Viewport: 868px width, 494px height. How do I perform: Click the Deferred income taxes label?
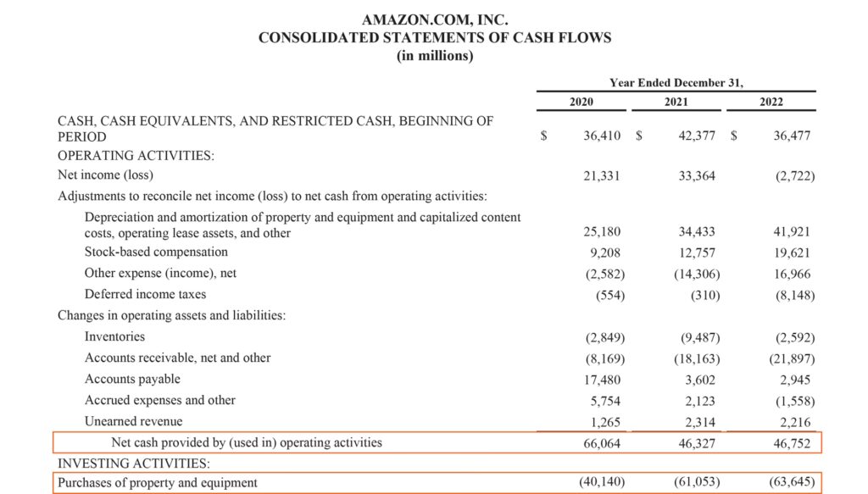click(x=145, y=294)
